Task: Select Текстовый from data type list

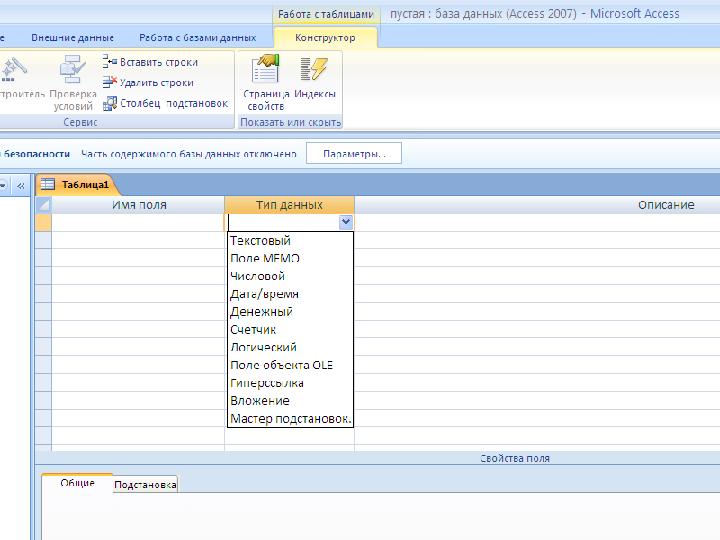Action: pyautogui.click(x=290, y=241)
